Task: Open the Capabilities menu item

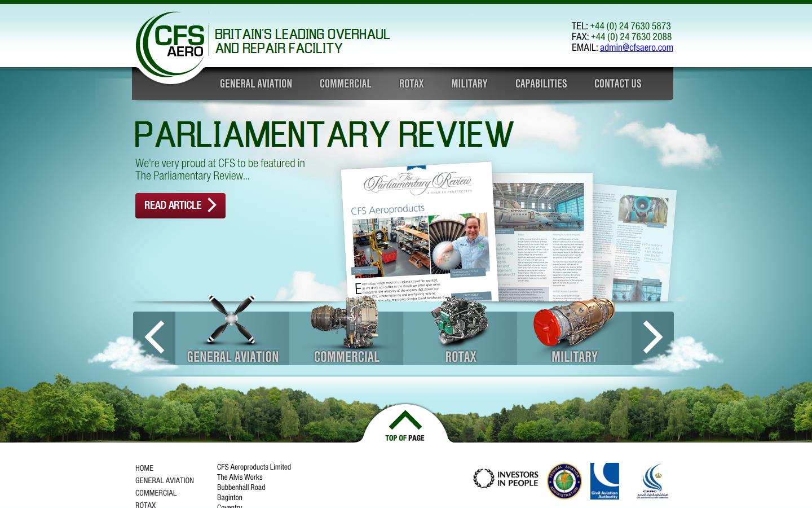Action: [x=541, y=84]
